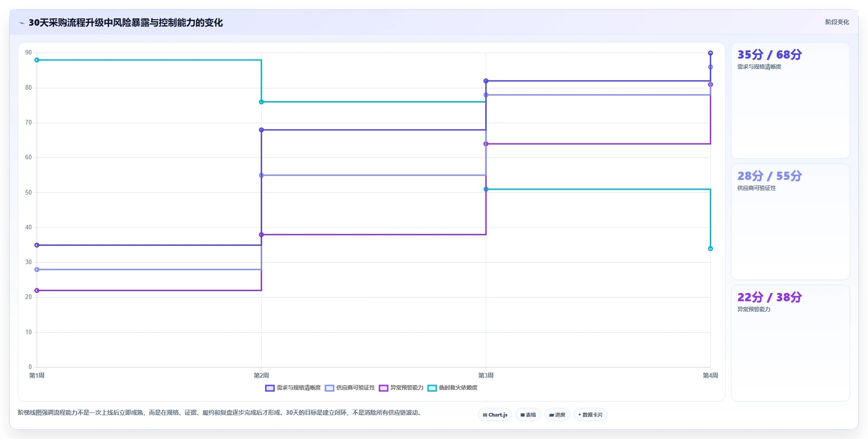868x439 pixels.
Task: Click the 第4周 light blue point at 86
Action: pyautogui.click(x=710, y=67)
